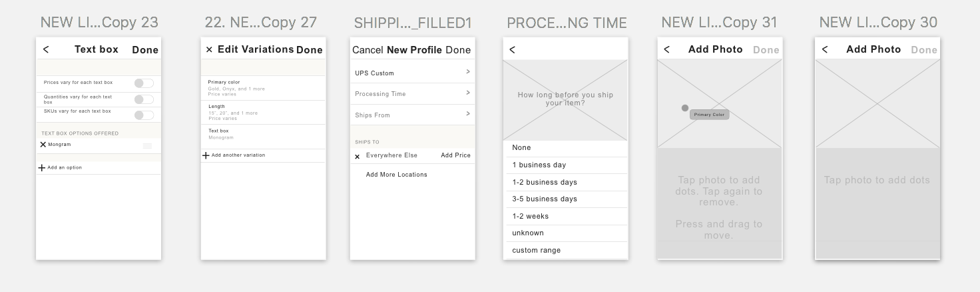Remove the Monogram option with X icon
This screenshot has width=980, height=292.
pyautogui.click(x=43, y=145)
